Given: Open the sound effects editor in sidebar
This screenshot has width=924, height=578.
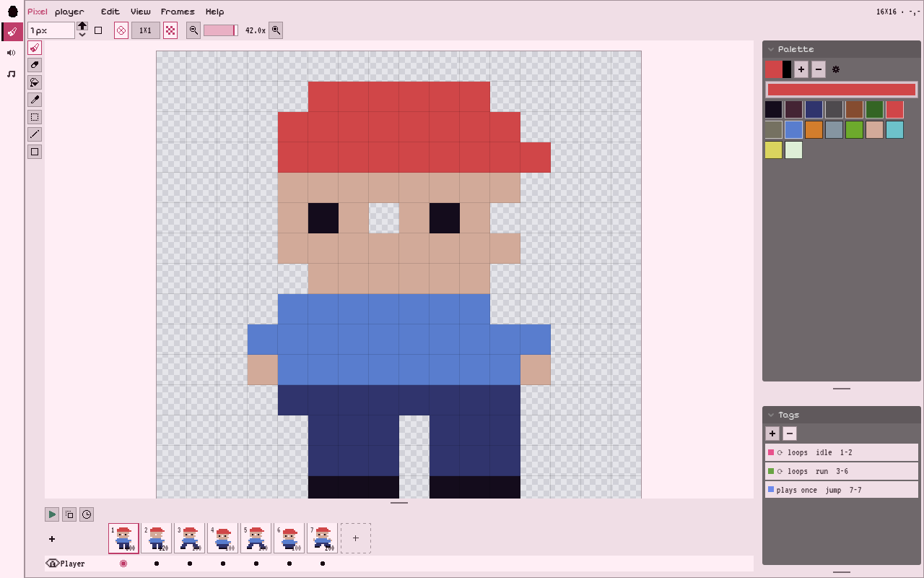Looking at the screenshot, I should click(12, 53).
